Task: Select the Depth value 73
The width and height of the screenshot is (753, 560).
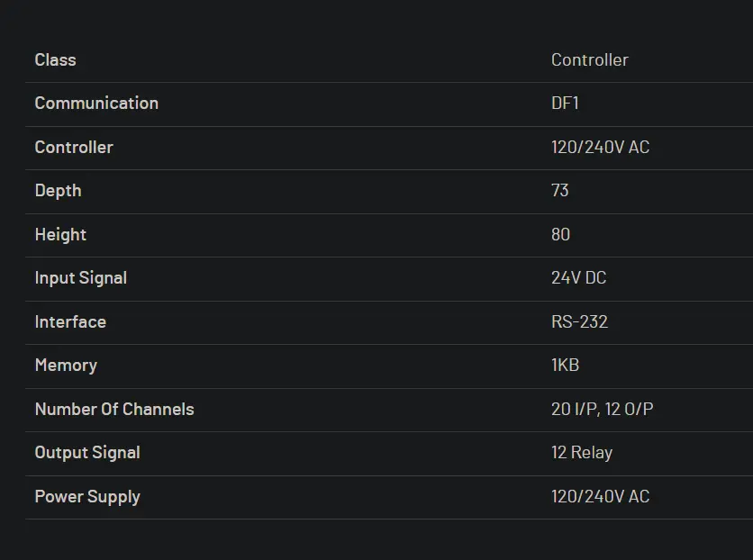Action: point(560,190)
